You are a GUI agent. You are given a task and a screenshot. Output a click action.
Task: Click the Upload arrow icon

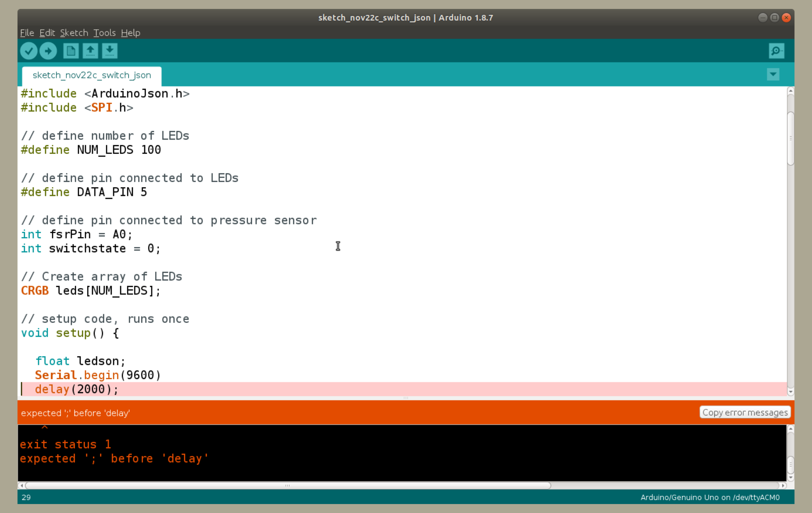pyautogui.click(x=48, y=51)
